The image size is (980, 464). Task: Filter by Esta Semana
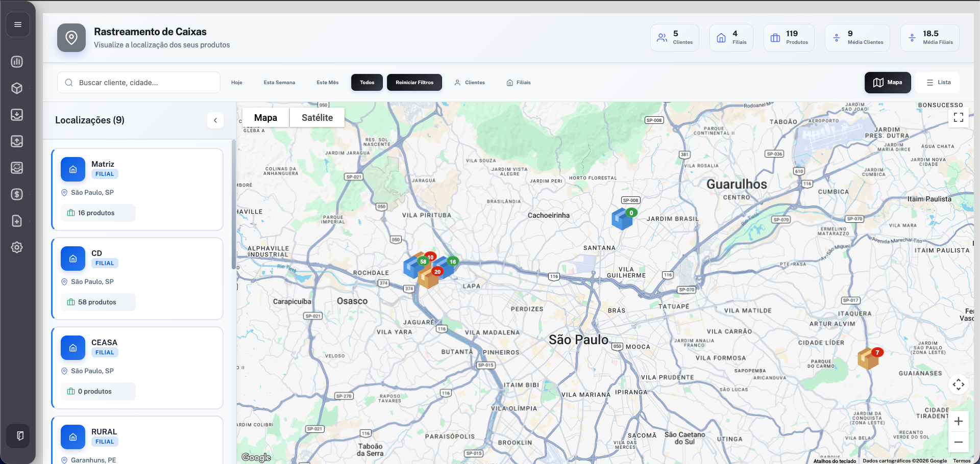(279, 83)
